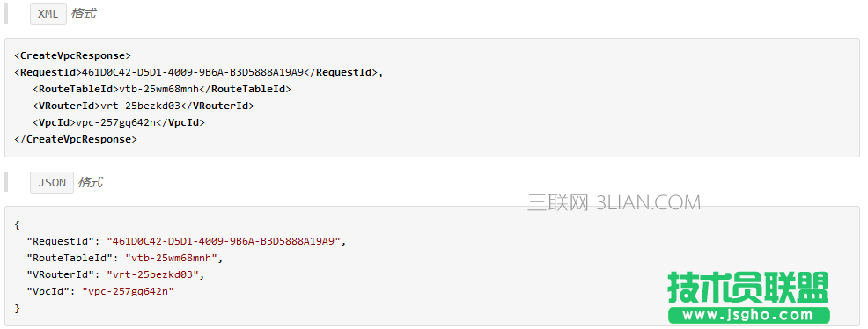Image resolution: width=868 pixels, height=329 pixels.
Task: Click the "VpcId" key in JSON
Action: (x=48, y=291)
